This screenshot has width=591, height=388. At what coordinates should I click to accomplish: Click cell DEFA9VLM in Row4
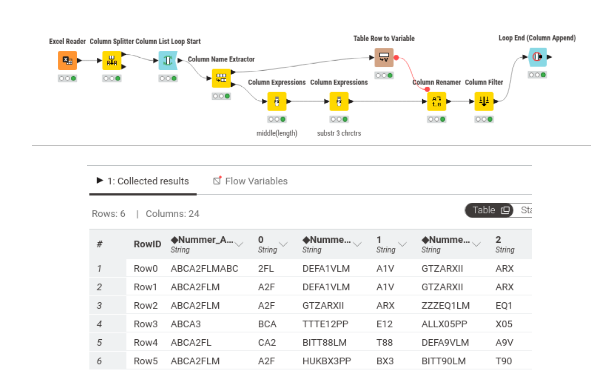tap(445, 342)
